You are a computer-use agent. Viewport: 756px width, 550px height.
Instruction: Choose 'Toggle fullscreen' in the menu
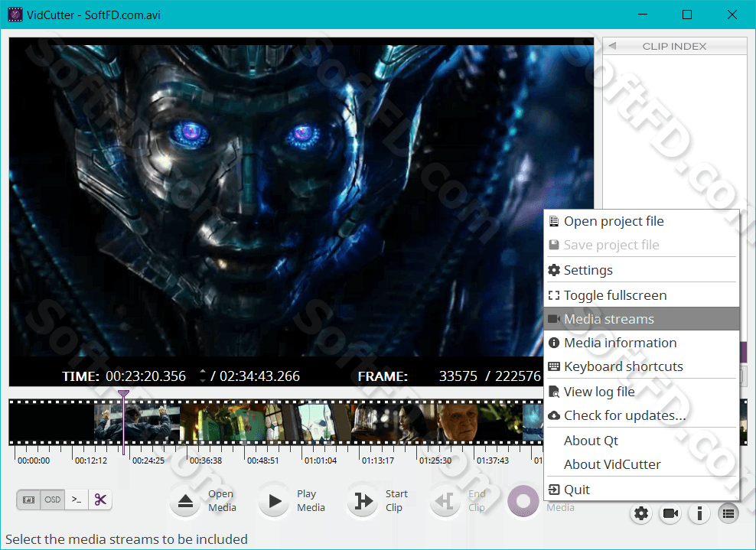[x=641, y=295]
